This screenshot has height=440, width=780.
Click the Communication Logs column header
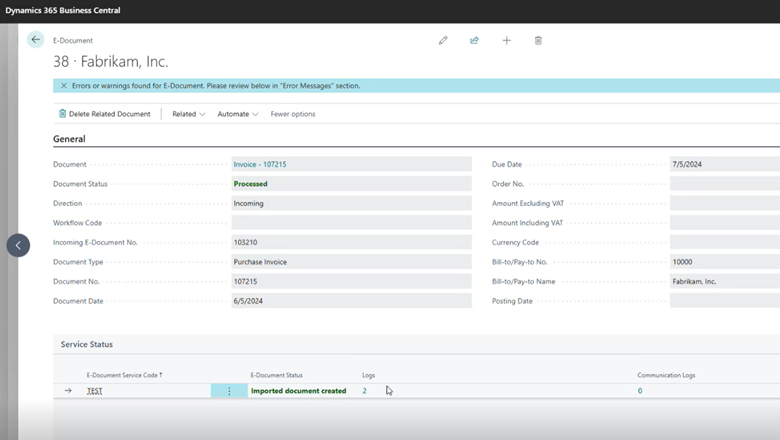tap(666, 375)
